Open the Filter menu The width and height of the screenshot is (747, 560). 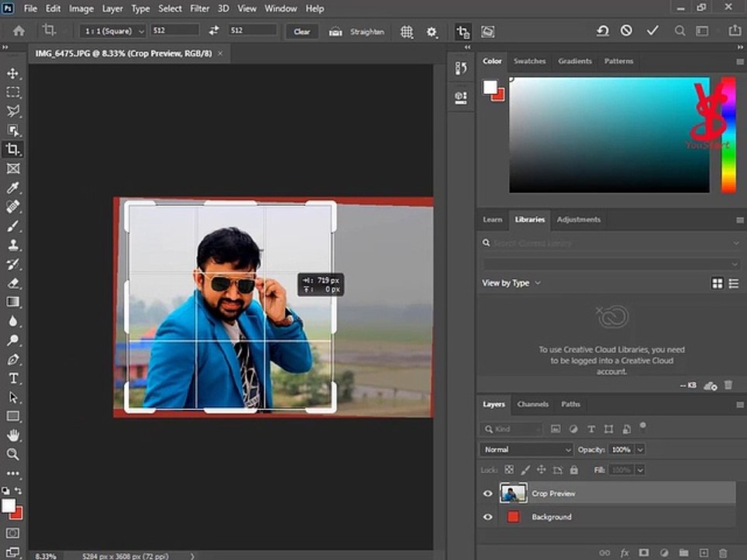coord(200,9)
